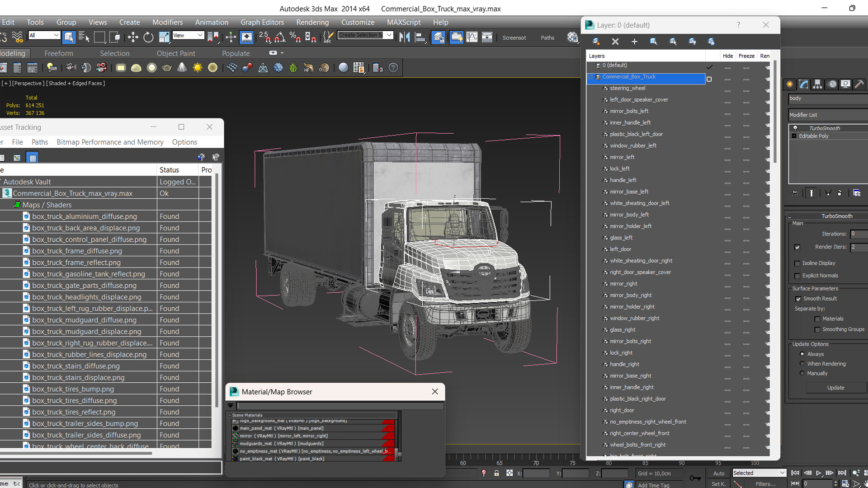Toggle the Smooth Result checkbox
The width and height of the screenshot is (868, 488).
798,299
